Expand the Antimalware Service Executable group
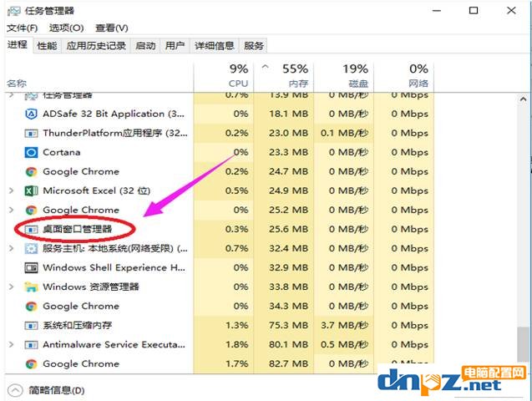Image resolution: width=532 pixels, height=401 pixels. 11,345
